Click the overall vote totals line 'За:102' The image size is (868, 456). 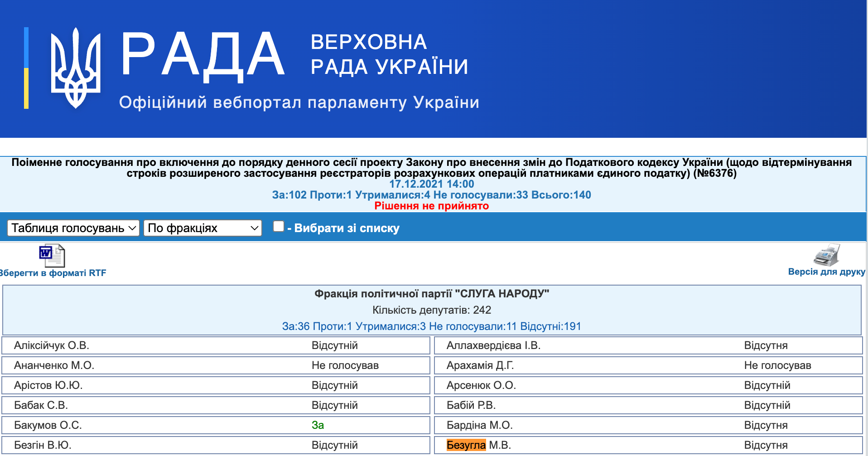point(432,195)
